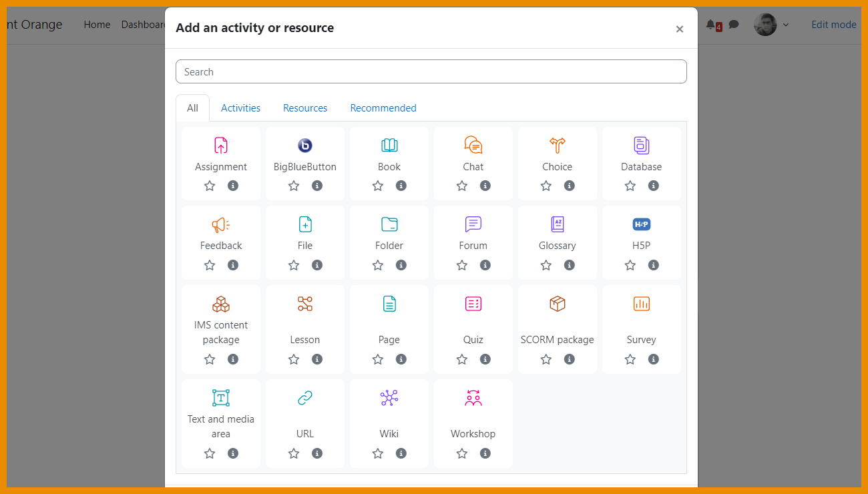This screenshot has height=494, width=868.
Task: Open the user profile menu dropdown
Action: pyautogui.click(x=771, y=25)
